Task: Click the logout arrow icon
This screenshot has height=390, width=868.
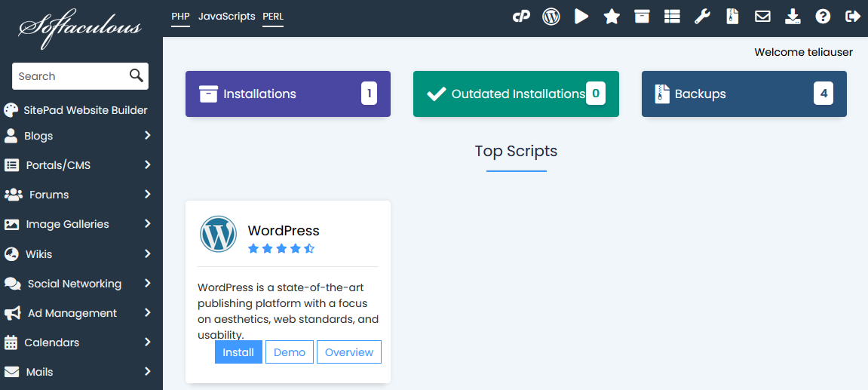Action: [x=853, y=17]
